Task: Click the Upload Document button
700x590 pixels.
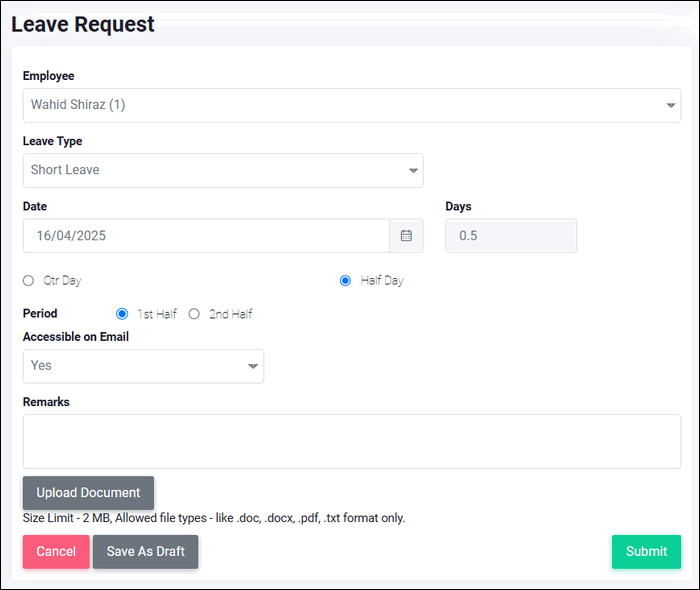Action: point(88,493)
